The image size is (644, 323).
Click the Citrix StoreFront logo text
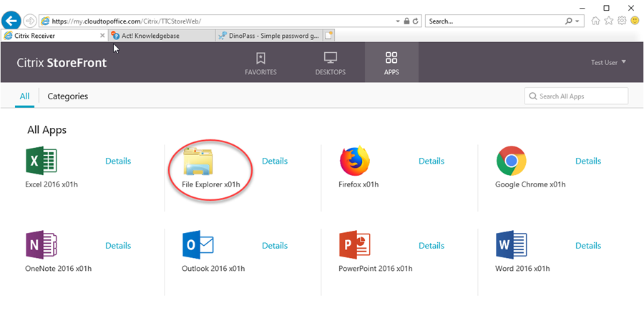[x=62, y=63]
